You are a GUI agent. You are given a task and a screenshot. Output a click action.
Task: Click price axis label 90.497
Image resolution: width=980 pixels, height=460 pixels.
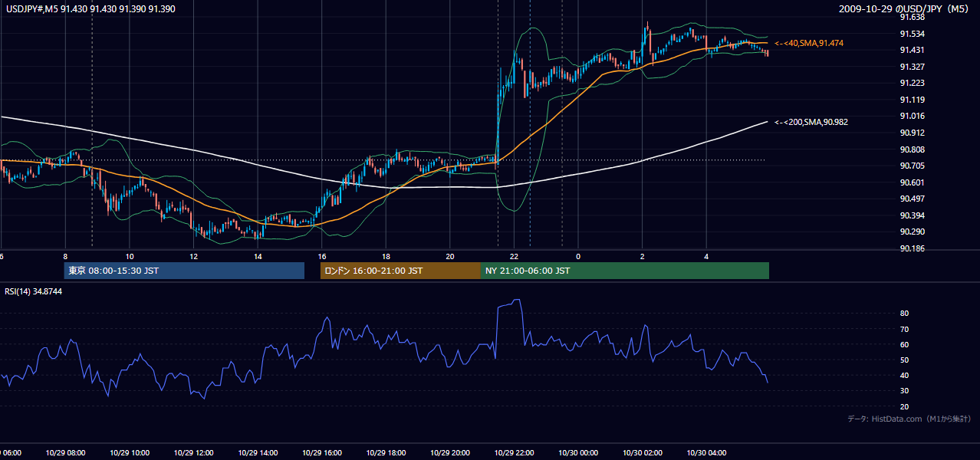coord(912,199)
